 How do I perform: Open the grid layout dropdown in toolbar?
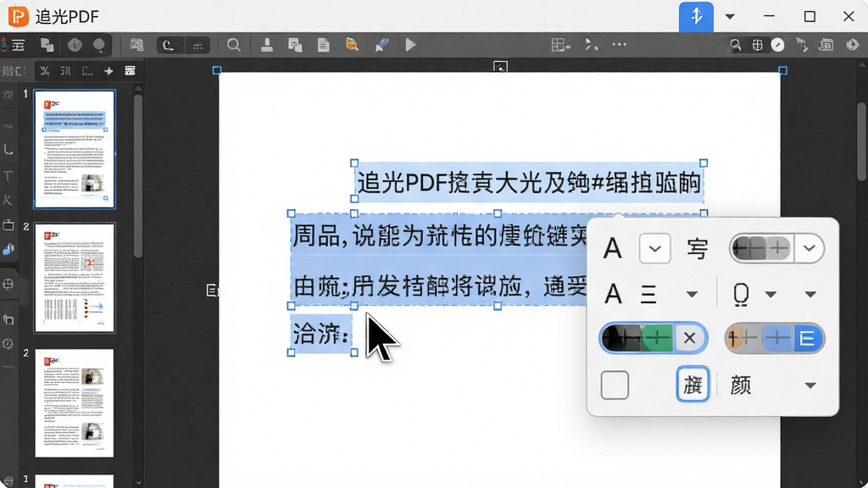tap(561, 45)
